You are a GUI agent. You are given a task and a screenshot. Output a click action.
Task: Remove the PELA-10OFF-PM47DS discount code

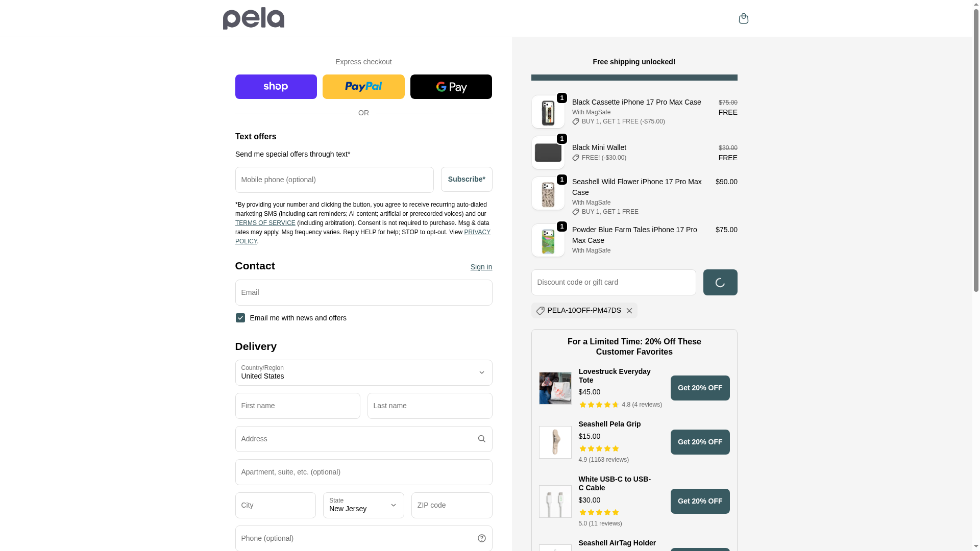click(x=629, y=311)
